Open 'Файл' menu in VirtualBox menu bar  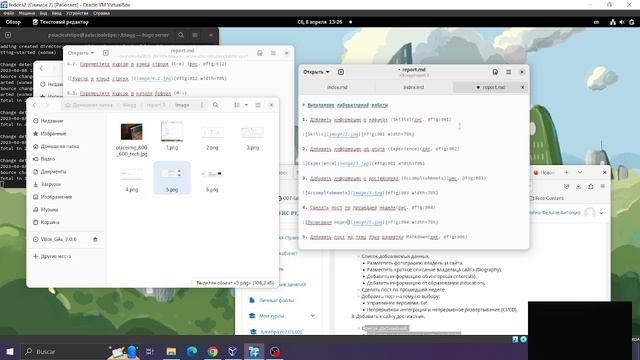pyautogui.click(x=9, y=13)
